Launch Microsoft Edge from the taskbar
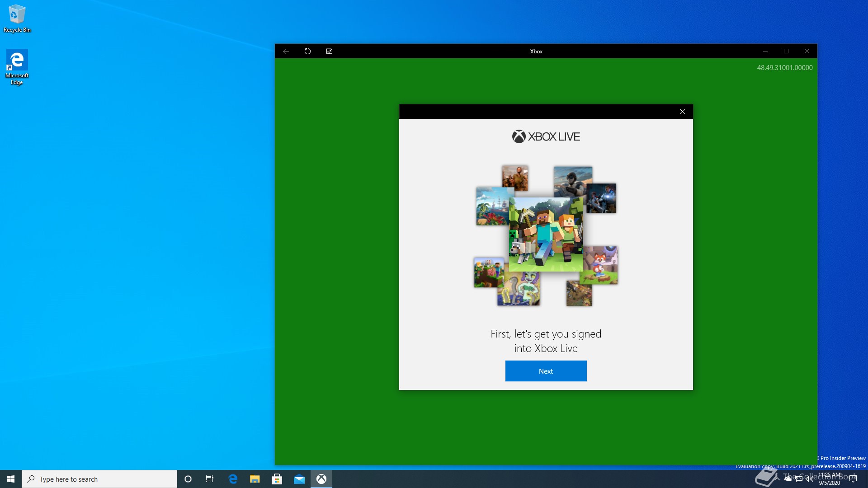The width and height of the screenshot is (868, 488). click(233, 479)
